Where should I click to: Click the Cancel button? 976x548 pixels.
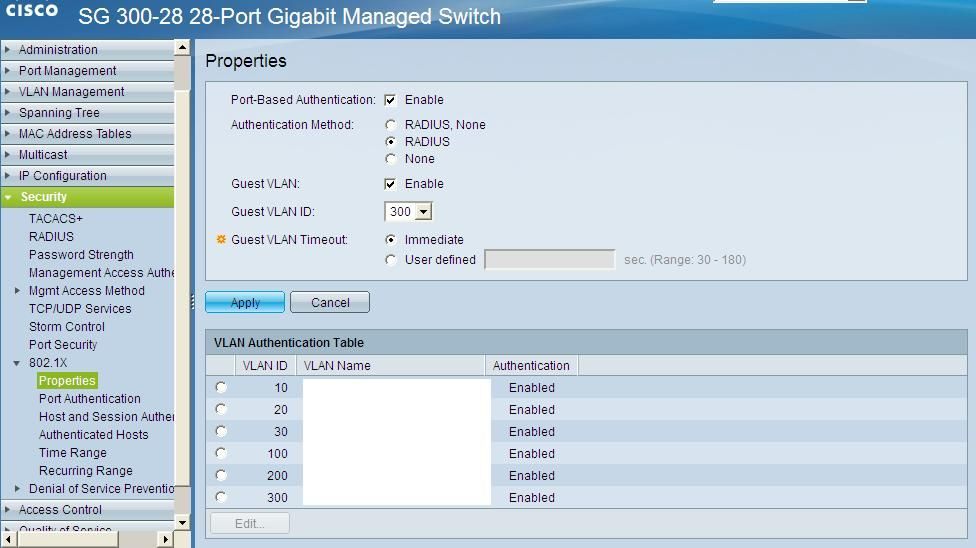pos(330,303)
